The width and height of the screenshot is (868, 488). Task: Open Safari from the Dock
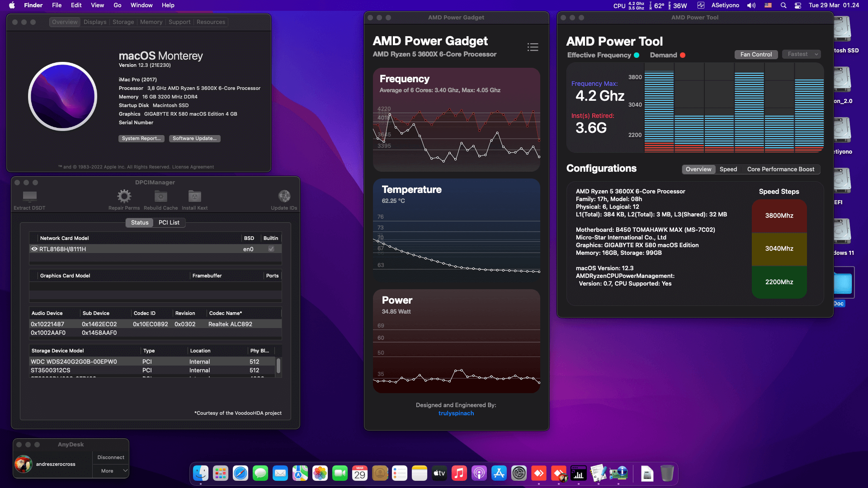[241, 473]
